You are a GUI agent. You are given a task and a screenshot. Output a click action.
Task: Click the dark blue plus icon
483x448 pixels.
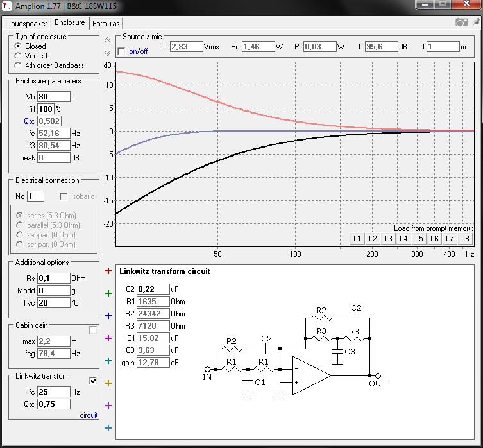[108, 316]
